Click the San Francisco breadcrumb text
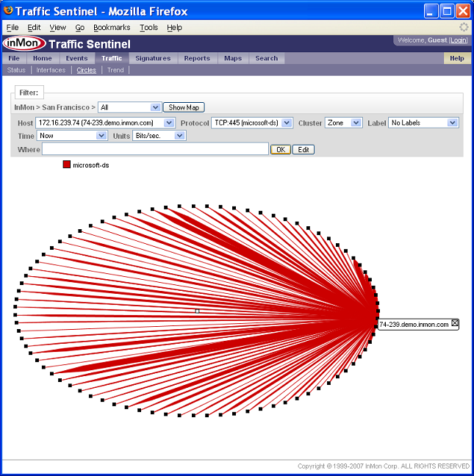 tap(65, 107)
